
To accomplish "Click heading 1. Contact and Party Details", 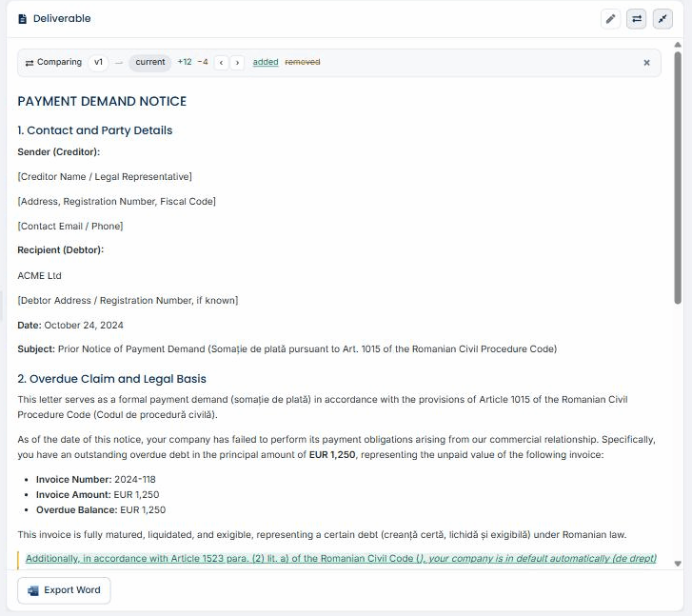I will (x=95, y=130).
